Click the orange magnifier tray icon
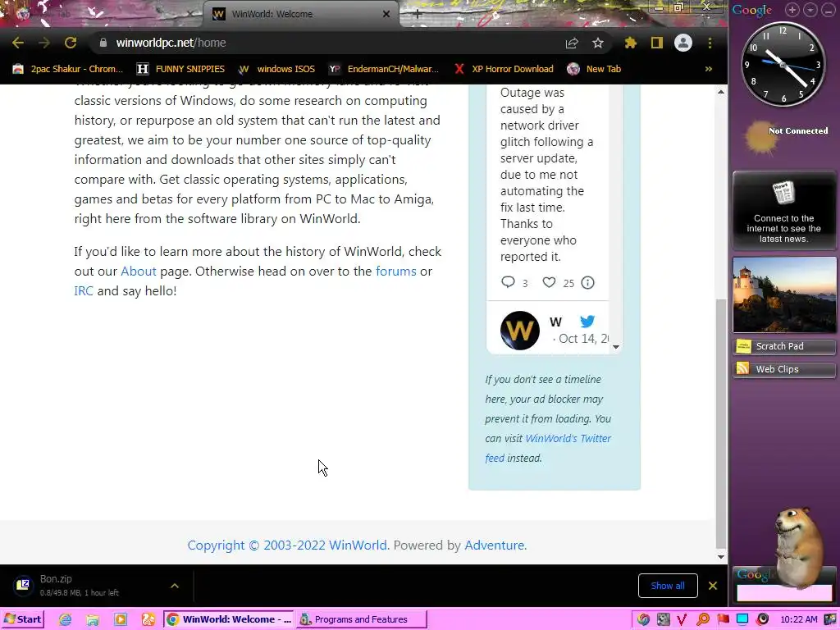 (x=703, y=619)
